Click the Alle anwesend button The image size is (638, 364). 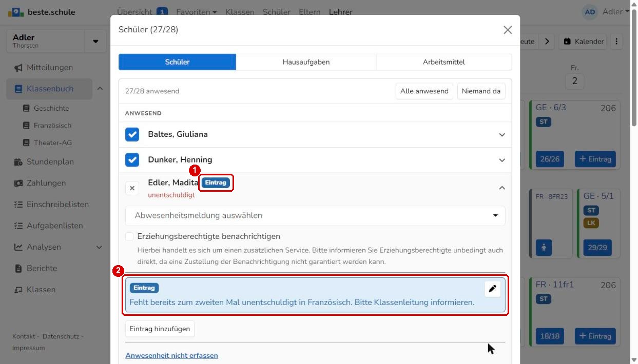(x=424, y=91)
